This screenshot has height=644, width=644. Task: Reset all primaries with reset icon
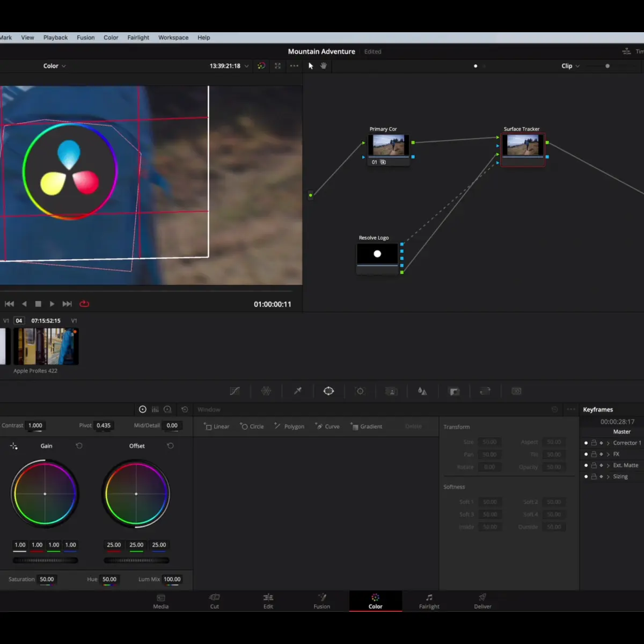pyautogui.click(x=185, y=409)
